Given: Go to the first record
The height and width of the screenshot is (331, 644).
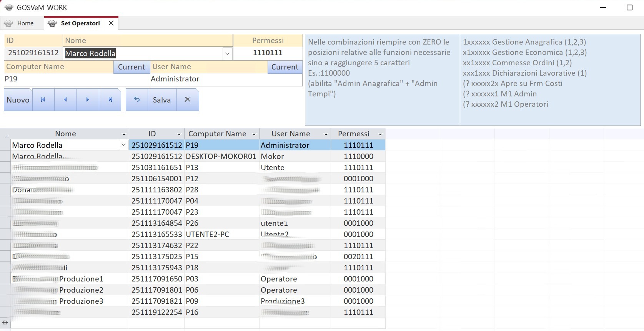Looking at the screenshot, I should coord(43,100).
